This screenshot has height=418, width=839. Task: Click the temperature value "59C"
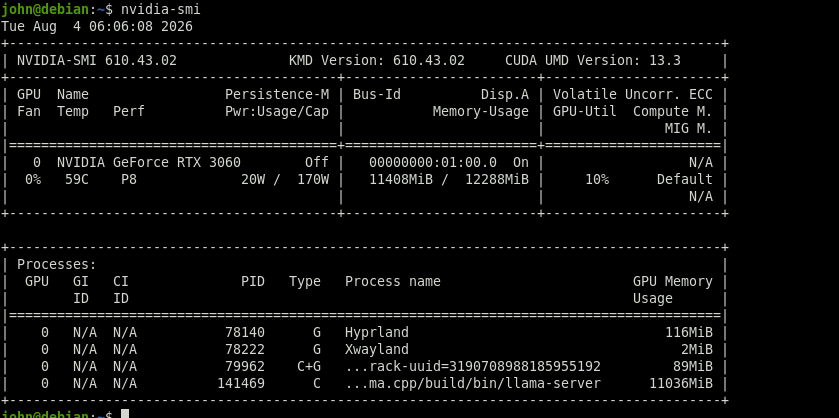[77, 179]
